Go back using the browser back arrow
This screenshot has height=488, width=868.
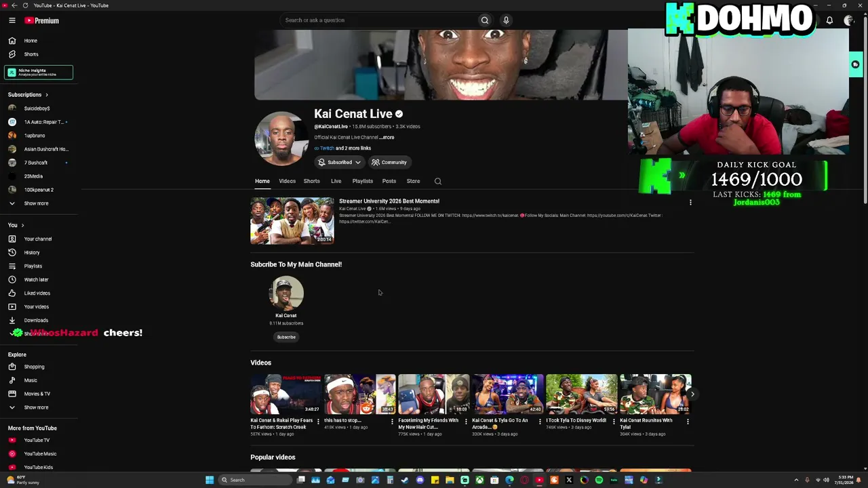(14, 5)
